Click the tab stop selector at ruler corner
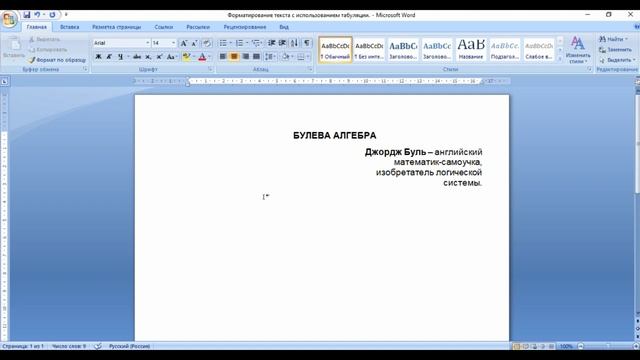Screen dimensions: 640x360 4,82
